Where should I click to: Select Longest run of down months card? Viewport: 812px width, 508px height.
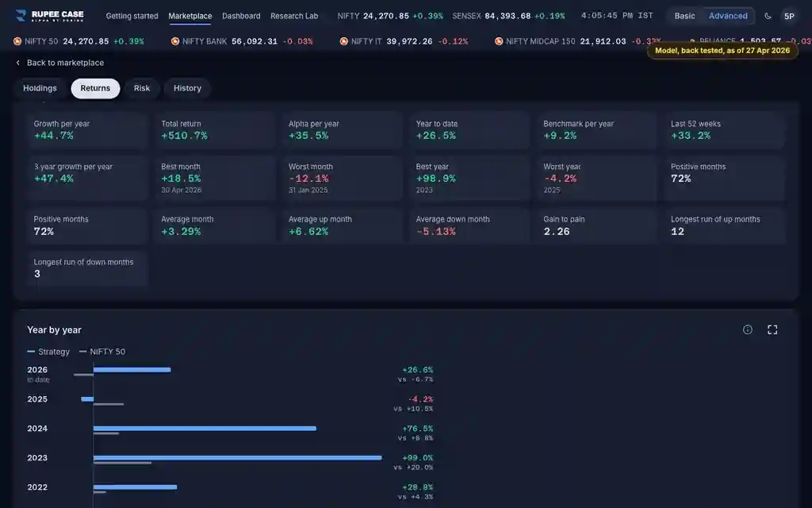[87, 268]
